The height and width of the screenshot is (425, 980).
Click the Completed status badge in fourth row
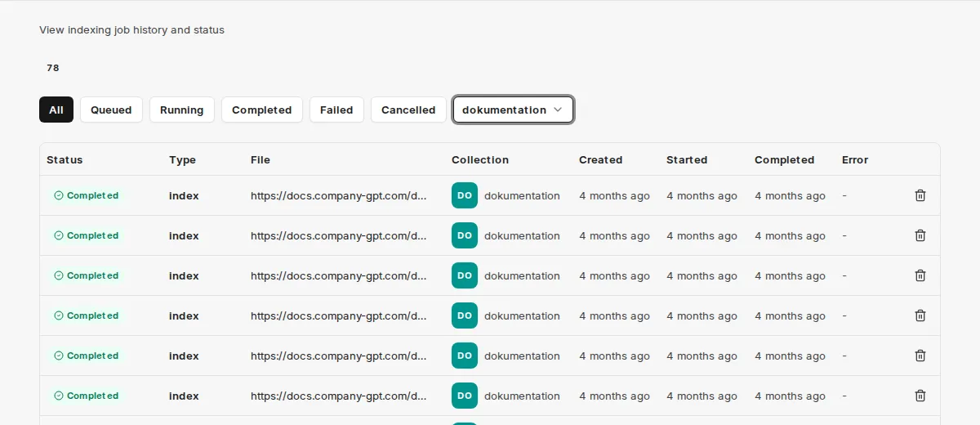click(86, 315)
